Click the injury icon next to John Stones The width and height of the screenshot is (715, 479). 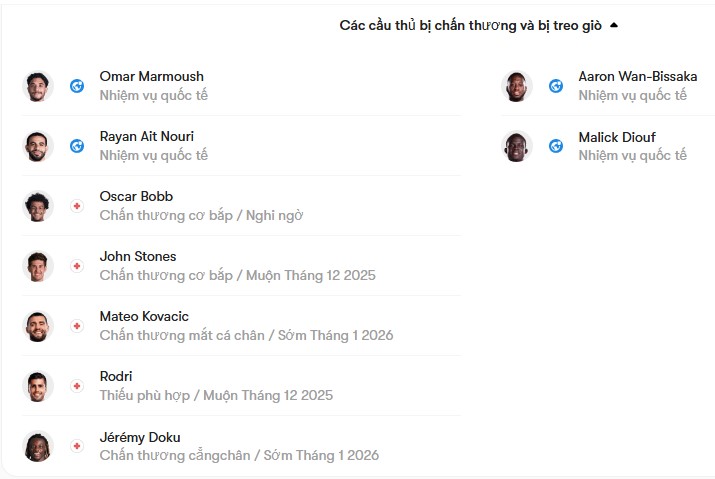pos(77,266)
